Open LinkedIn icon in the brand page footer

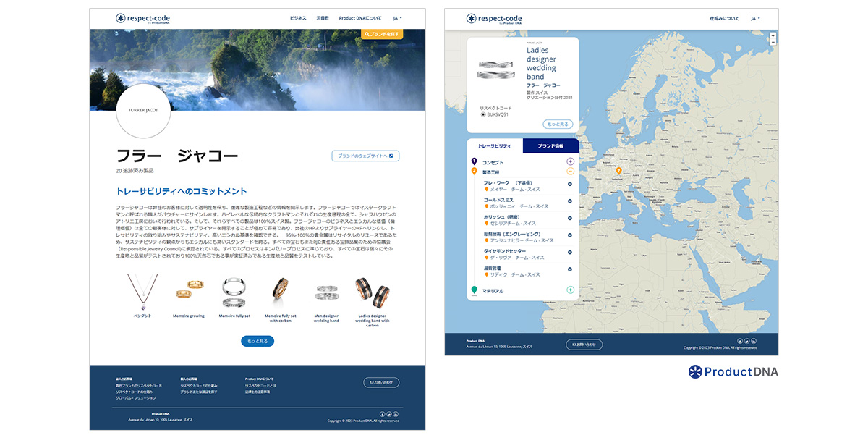tap(396, 414)
